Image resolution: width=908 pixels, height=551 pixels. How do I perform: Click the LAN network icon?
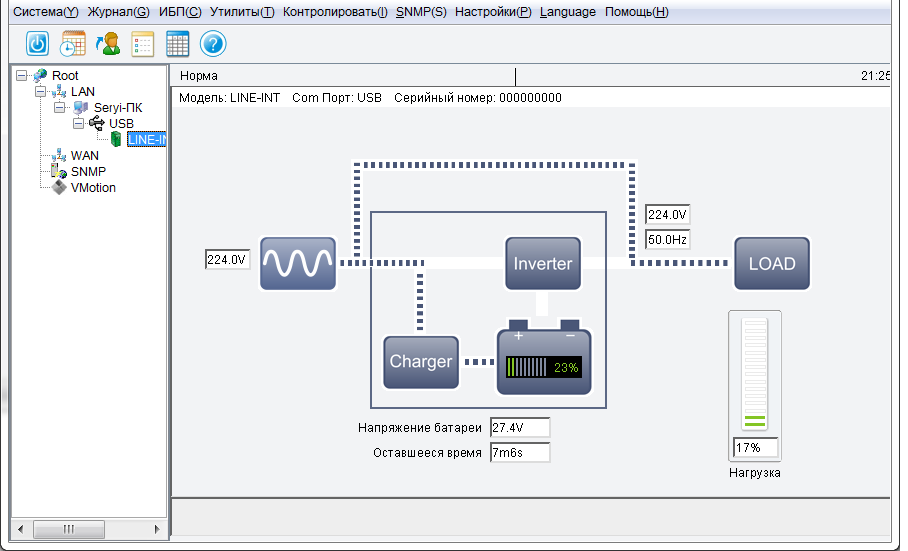pyautogui.click(x=59, y=91)
